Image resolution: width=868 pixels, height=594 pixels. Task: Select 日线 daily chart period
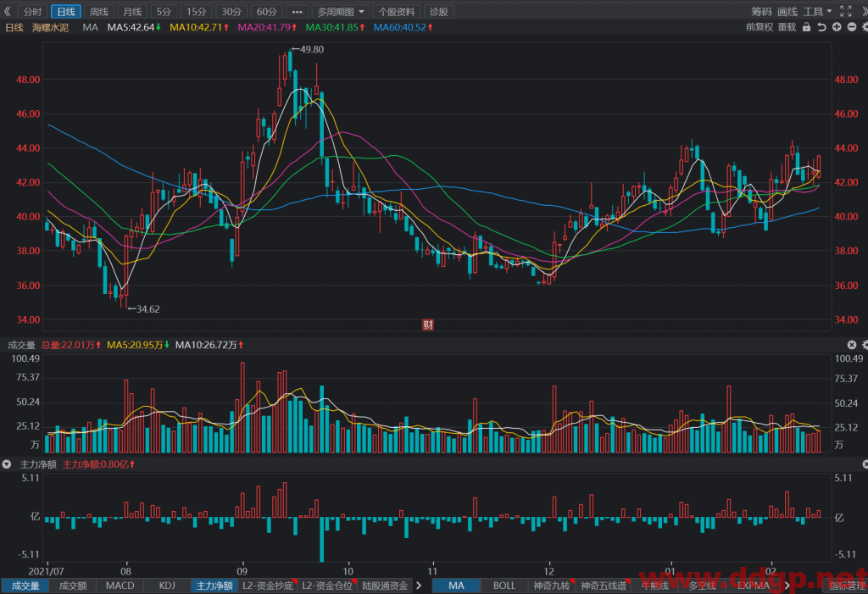[66, 12]
